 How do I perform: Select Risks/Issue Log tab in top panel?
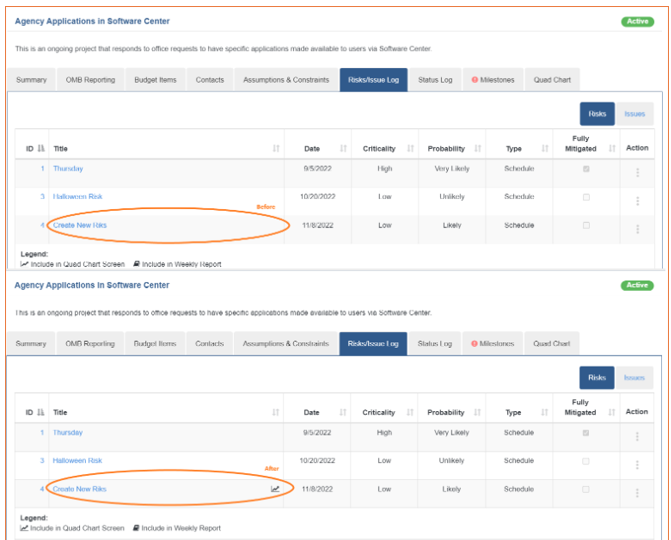[x=374, y=80]
